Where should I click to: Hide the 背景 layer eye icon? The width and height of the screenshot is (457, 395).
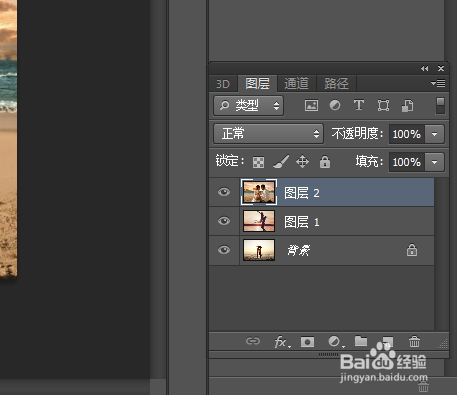(x=224, y=250)
